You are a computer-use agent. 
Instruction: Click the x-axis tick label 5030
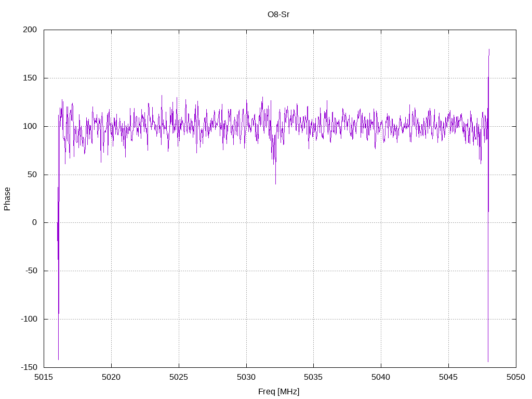[x=246, y=377]
